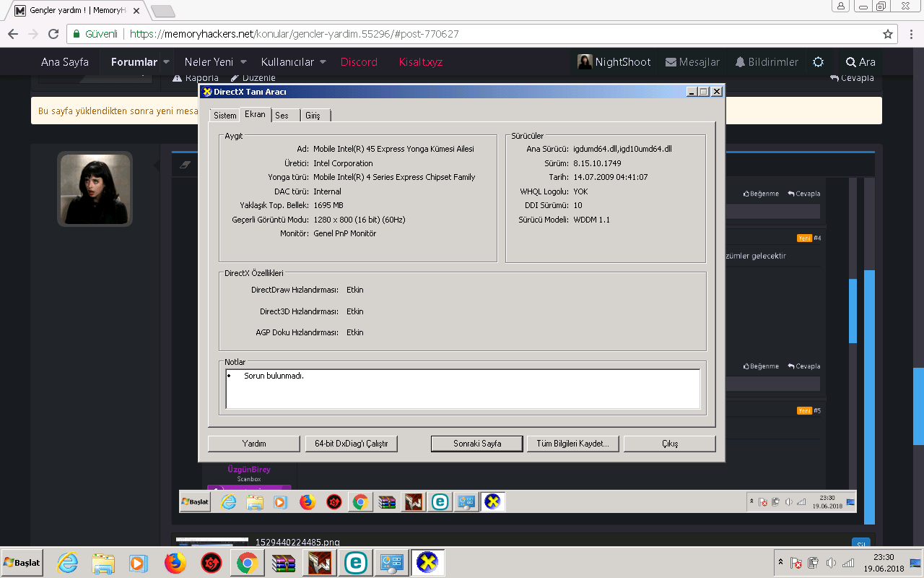This screenshot has height=578, width=924.
Task: Open Action Center flag in bottom system tray
Action: click(796, 563)
